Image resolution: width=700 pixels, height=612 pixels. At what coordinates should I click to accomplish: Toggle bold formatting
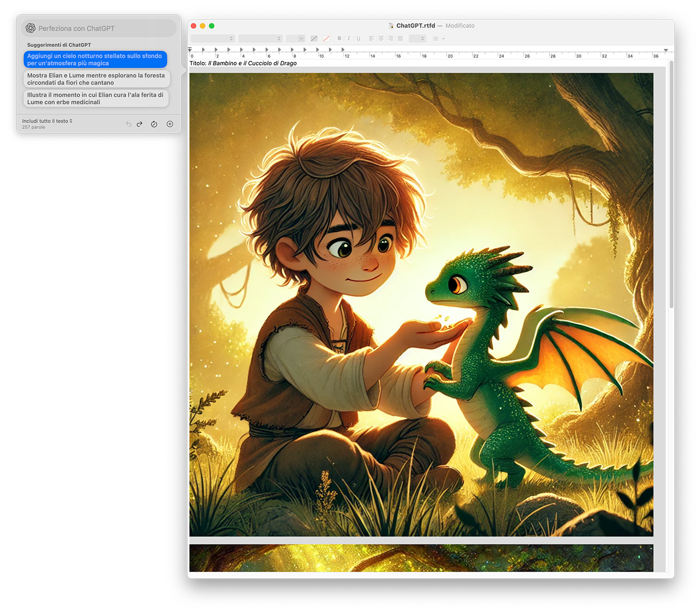point(339,38)
